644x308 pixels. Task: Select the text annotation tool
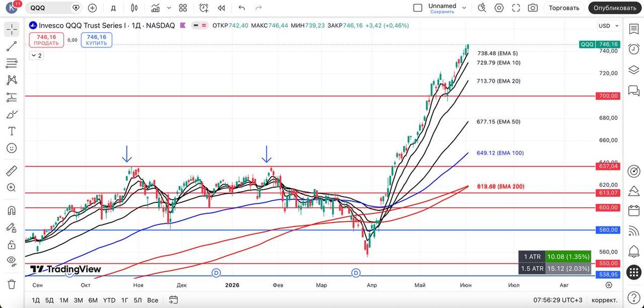tap(12, 131)
